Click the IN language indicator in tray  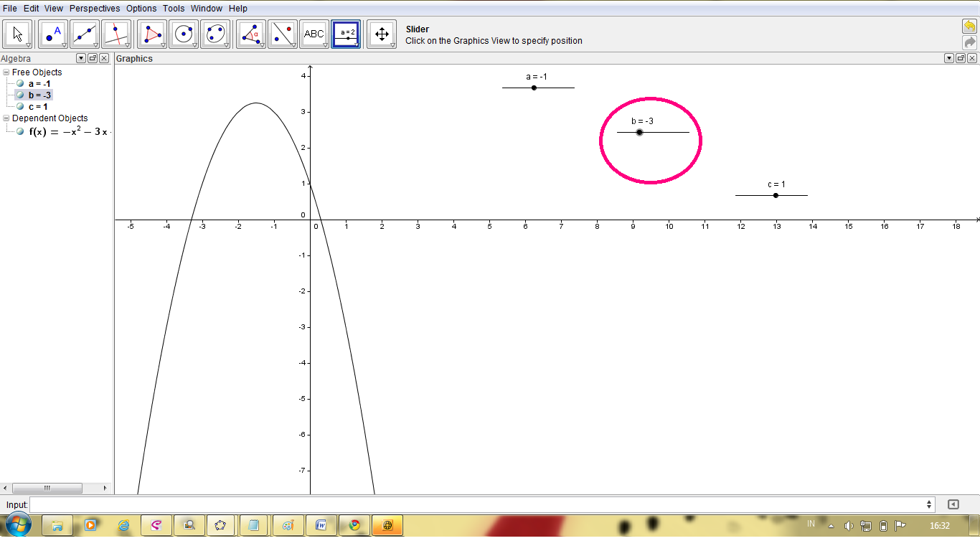click(x=811, y=524)
